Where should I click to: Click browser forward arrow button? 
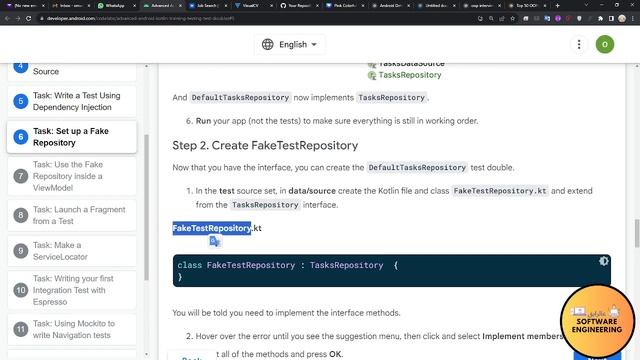18,18
